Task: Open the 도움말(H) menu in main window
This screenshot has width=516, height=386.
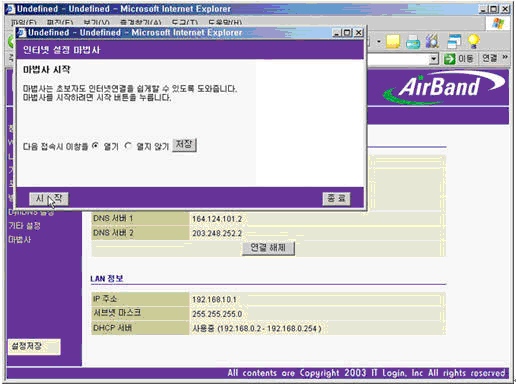Action: (225, 23)
